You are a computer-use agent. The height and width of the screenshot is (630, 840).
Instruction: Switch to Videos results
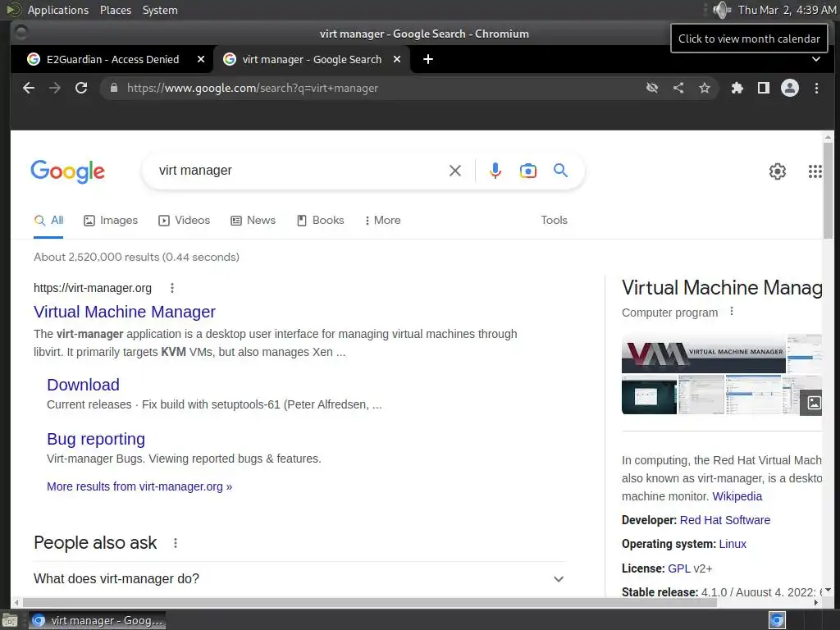pyautogui.click(x=185, y=220)
